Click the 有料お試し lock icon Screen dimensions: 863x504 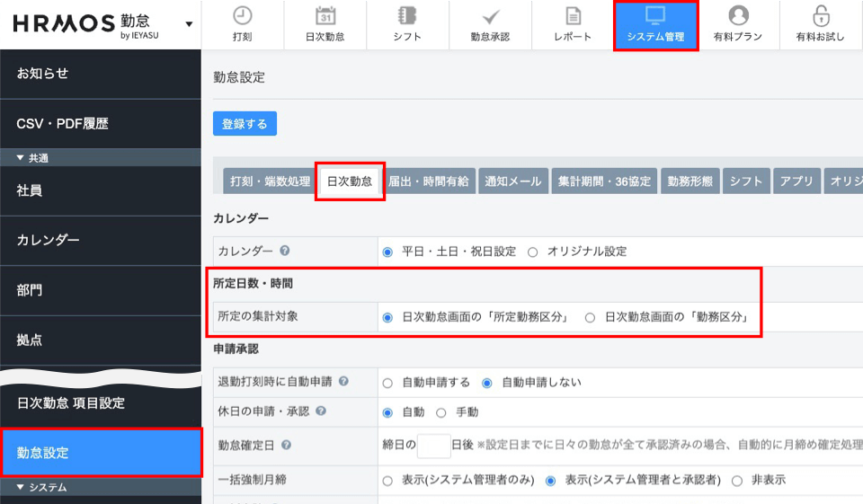[821, 16]
